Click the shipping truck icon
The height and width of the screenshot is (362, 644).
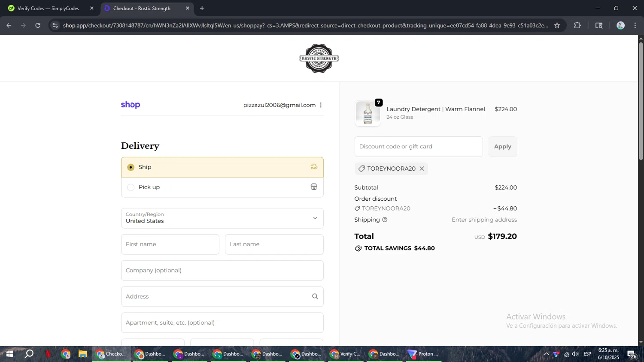(314, 167)
